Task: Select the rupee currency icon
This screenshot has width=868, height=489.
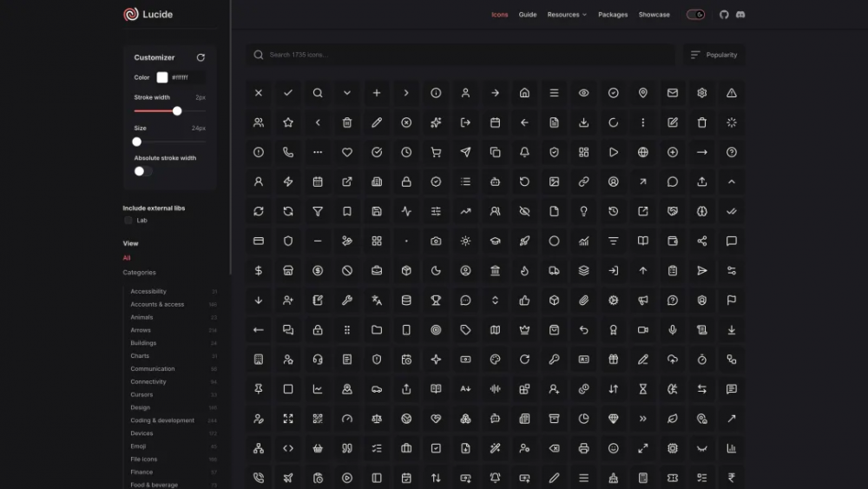Action: click(731, 478)
